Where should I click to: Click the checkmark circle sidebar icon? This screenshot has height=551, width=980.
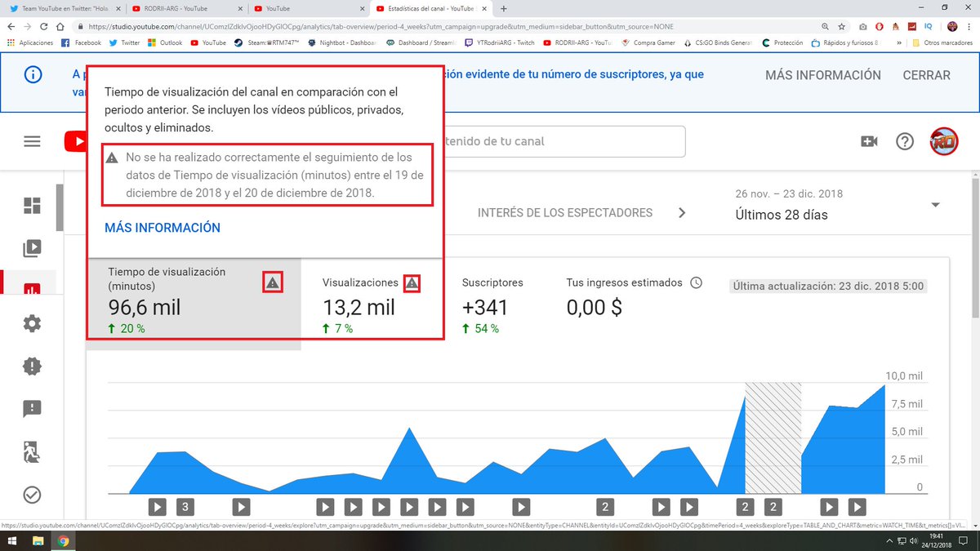click(x=32, y=495)
